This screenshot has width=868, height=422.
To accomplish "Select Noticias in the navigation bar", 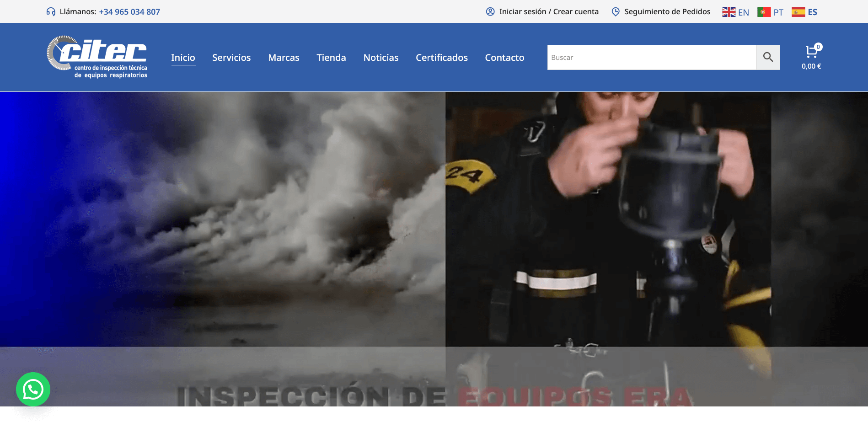I will (381, 58).
